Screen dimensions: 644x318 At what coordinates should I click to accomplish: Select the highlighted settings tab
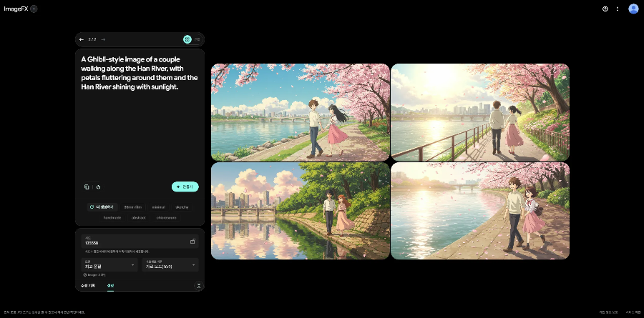[x=110, y=286]
